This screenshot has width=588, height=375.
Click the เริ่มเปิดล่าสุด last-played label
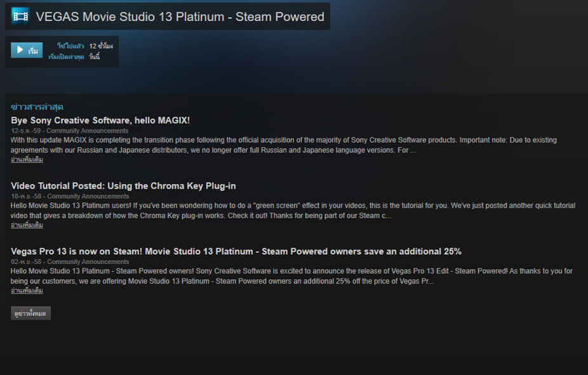(x=66, y=57)
